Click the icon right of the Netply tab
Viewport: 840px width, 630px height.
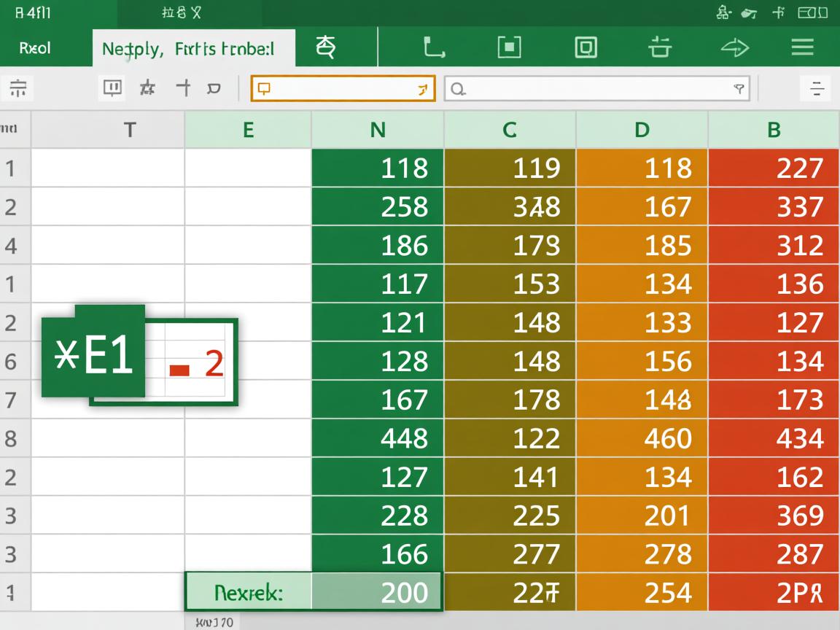coord(326,48)
